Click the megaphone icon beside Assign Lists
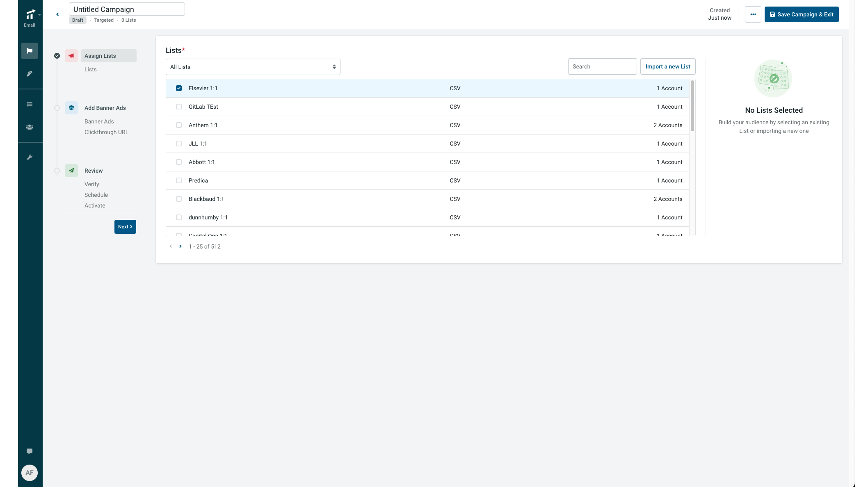868x488 pixels. pos(71,56)
